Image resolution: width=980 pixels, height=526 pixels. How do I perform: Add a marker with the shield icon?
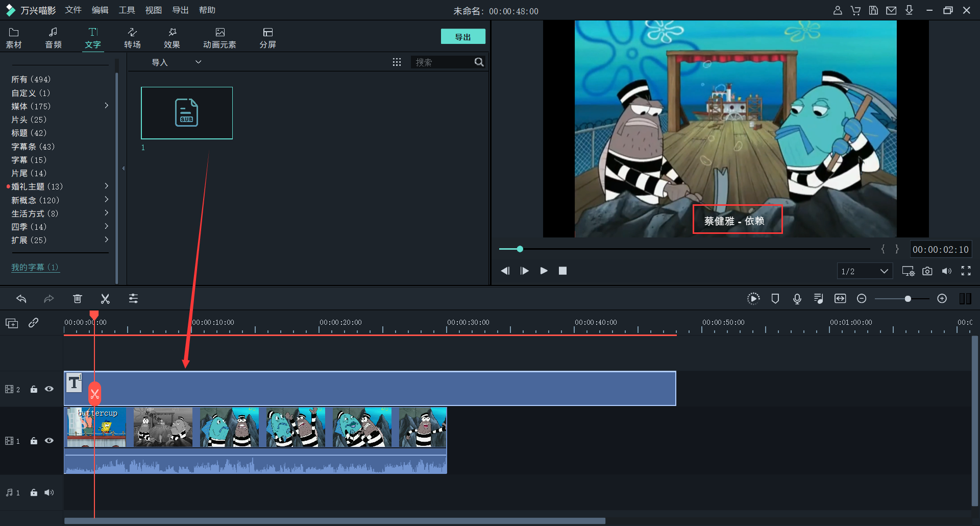click(775, 299)
